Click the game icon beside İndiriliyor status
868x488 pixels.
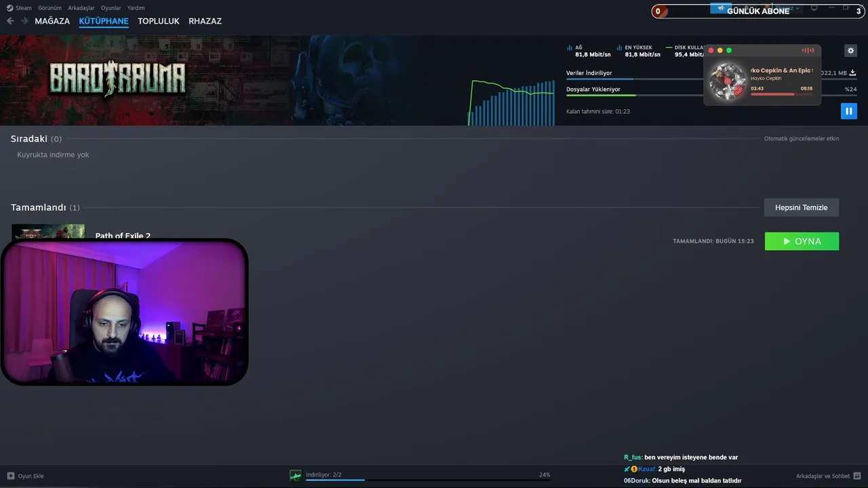point(296,476)
